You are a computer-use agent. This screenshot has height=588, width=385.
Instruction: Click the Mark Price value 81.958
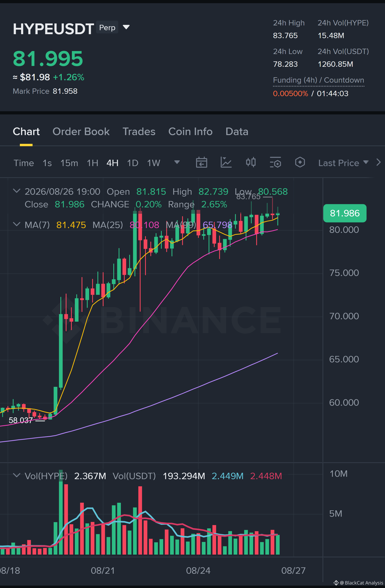65,91
